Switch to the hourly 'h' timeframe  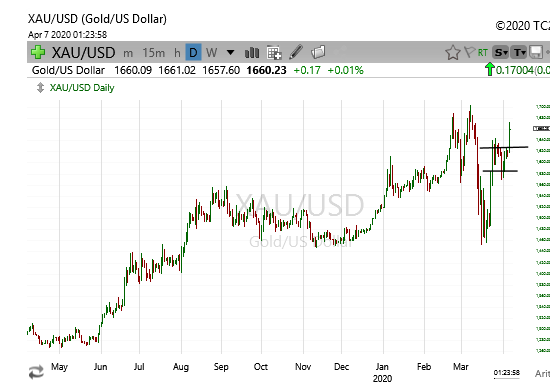click(177, 53)
